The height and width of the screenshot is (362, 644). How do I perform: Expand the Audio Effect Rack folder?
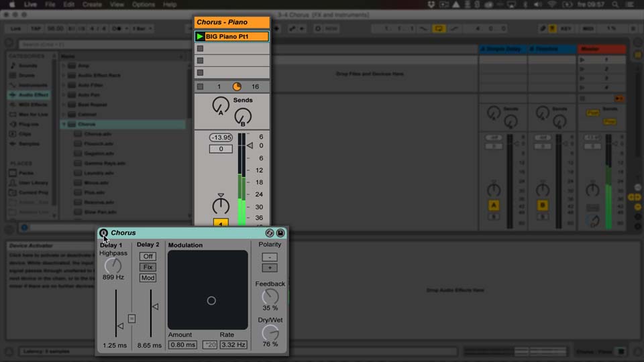coord(64,75)
